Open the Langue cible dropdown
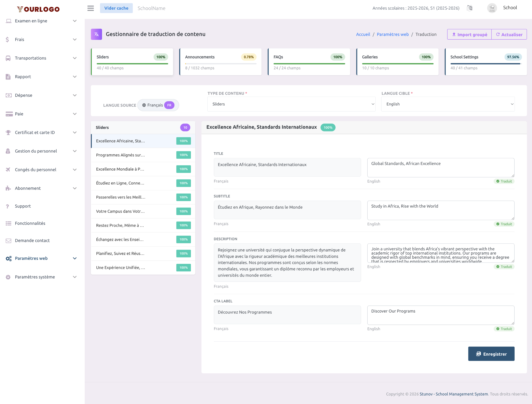The width and height of the screenshot is (532, 404). pos(448,104)
